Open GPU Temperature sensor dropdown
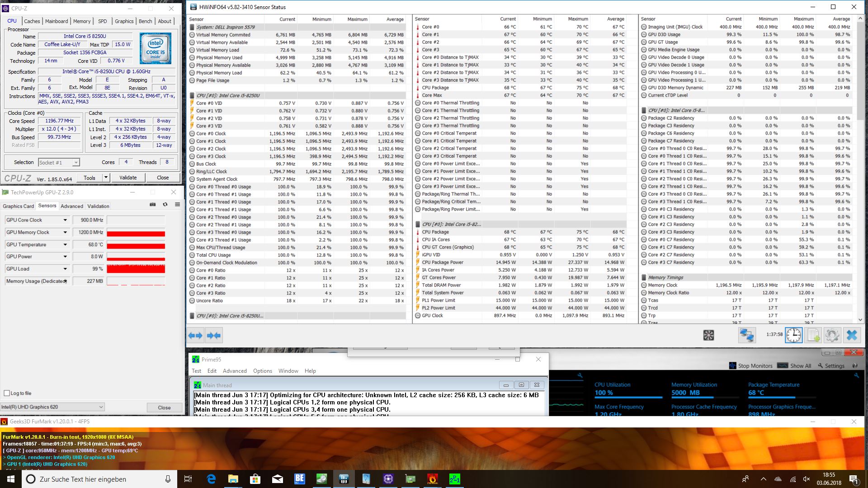 (x=65, y=244)
